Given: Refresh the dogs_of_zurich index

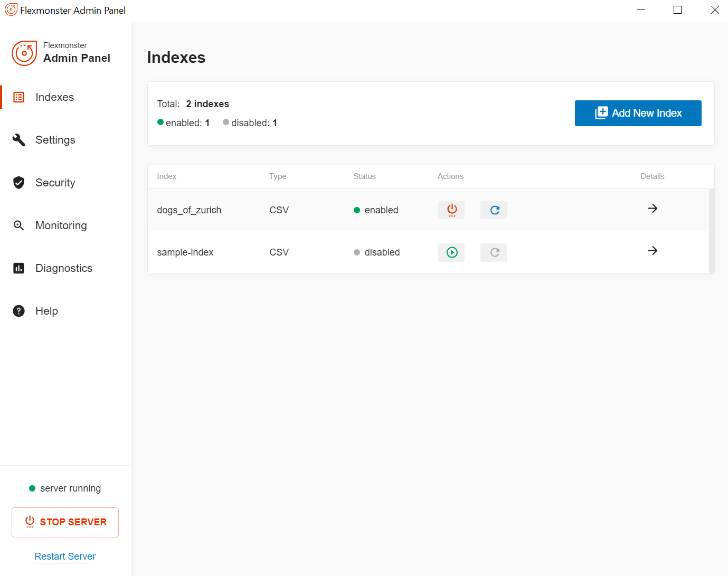Looking at the screenshot, I should 493,210.
